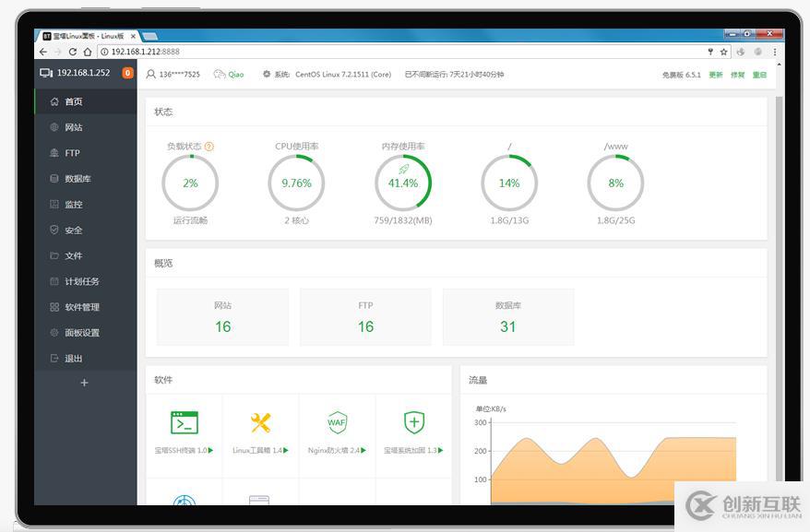Click the address bar showing 192.168.1.212:8888
Screen dimensions: 810x532
(403, 52)
